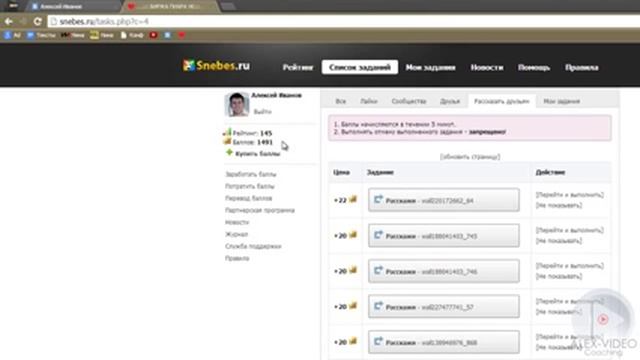Open Журнал in the sidebar

point(236,234)
